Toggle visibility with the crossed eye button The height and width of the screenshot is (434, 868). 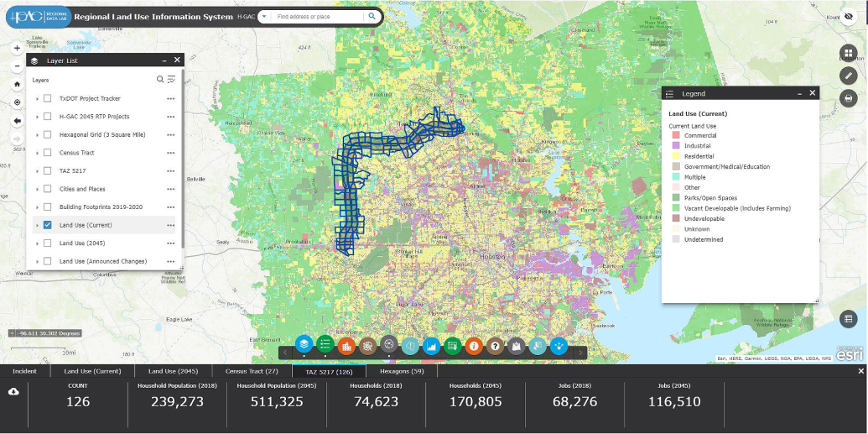coord(848,17)
